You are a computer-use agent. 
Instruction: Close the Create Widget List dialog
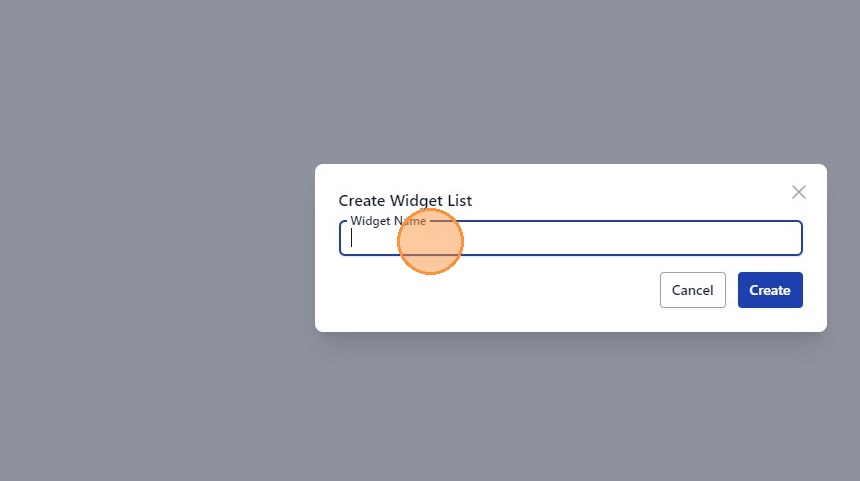[798, 192]
